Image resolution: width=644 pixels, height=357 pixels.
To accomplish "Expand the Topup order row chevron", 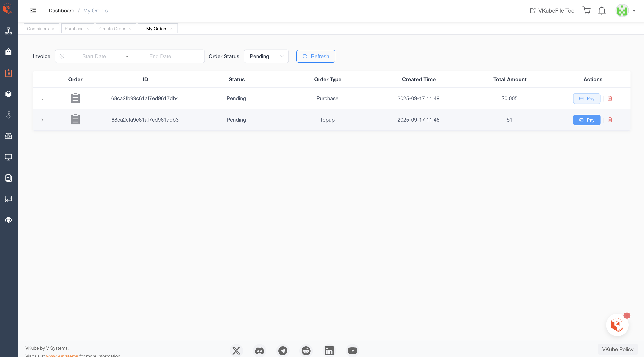I will [x=42, y=120].
